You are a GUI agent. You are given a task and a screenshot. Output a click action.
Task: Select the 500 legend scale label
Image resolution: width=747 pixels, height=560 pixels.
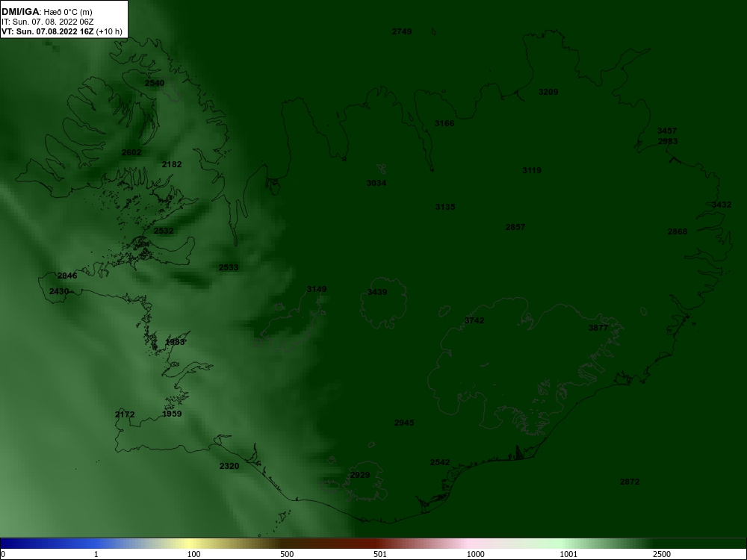(x=287, y=554)
